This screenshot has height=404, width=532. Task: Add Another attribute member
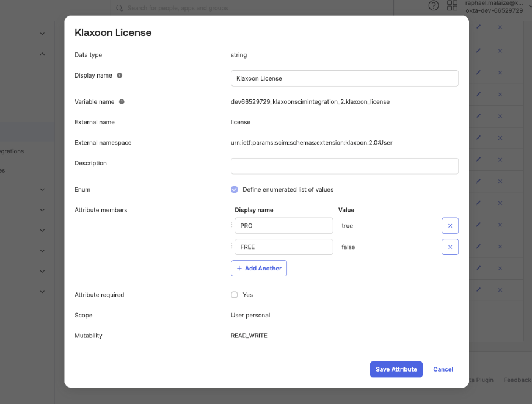pyautogui.click(x=259, y=269)
